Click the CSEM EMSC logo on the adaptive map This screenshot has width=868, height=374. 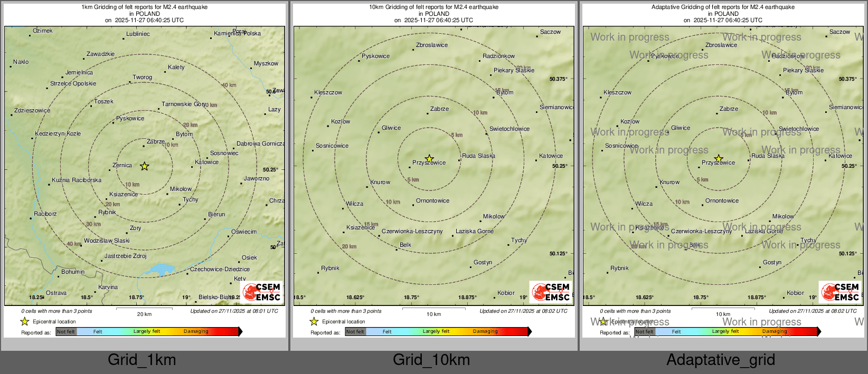coord(840,292)
